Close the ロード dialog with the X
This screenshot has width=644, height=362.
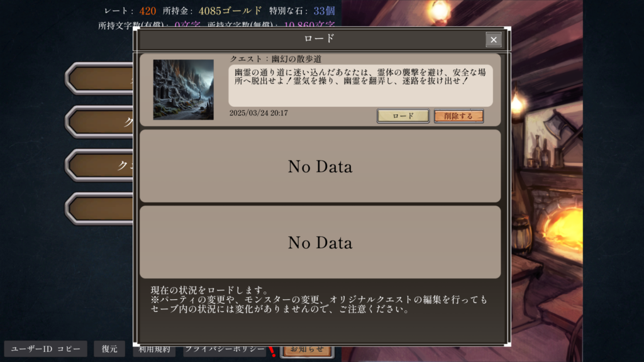(493, 40)
